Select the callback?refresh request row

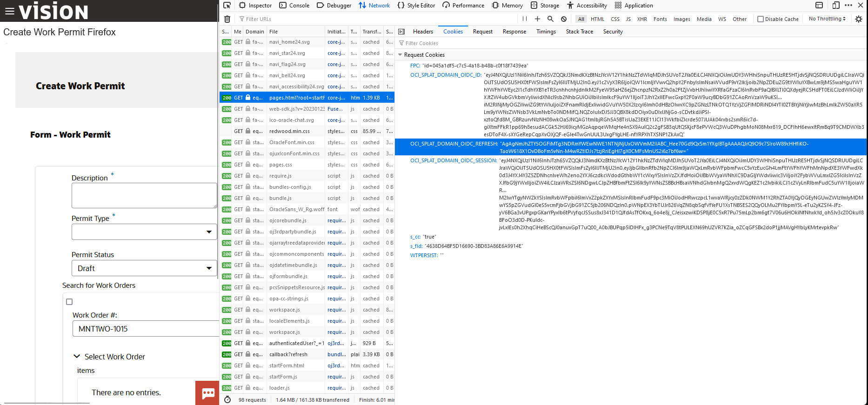307,354
